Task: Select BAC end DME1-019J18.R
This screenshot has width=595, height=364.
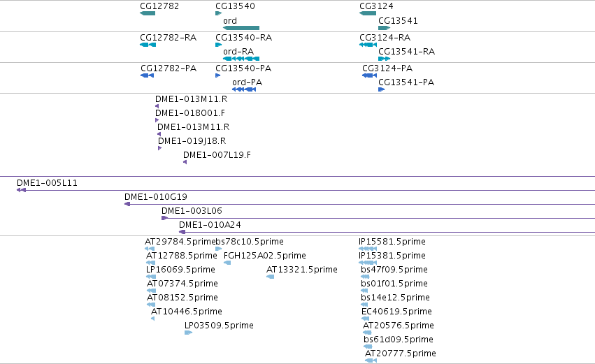Action: pos(159,148)
